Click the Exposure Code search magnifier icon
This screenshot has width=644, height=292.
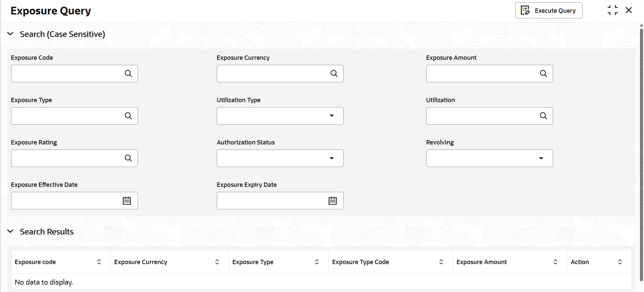tap(128, 74)
